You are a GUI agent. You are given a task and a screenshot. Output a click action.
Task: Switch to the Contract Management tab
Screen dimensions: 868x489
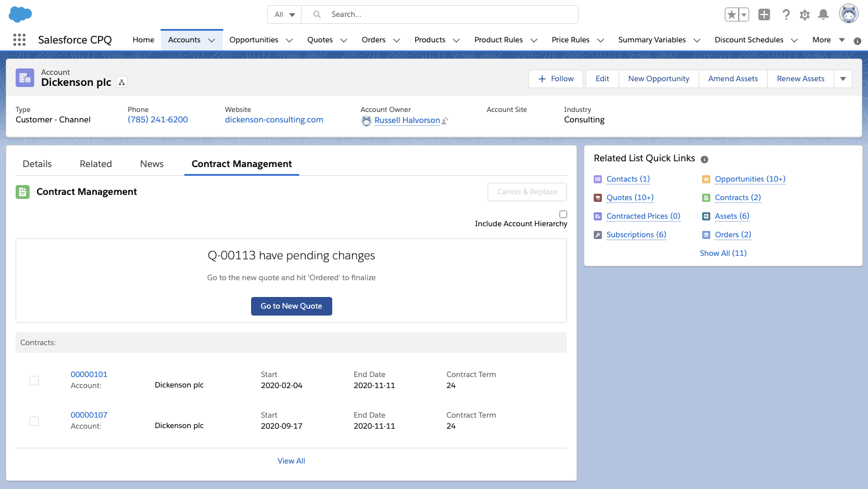(x=241, y=164)
